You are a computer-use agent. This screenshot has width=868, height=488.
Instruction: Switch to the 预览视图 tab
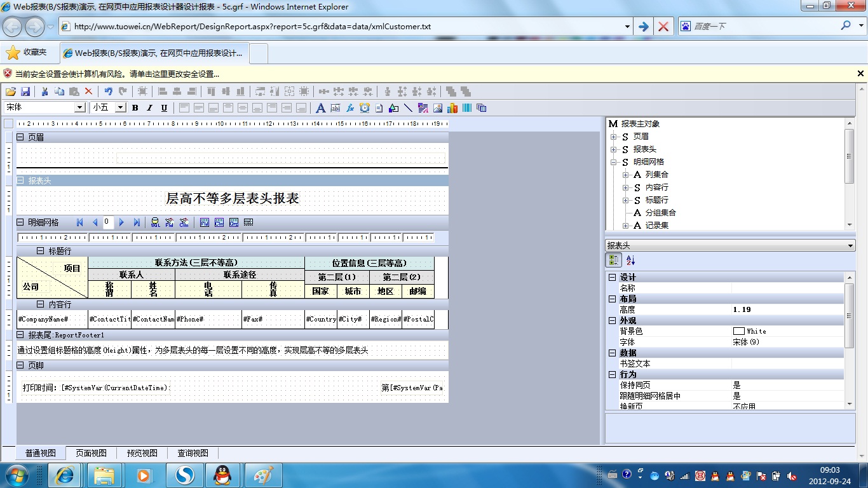(x=142, y=453)
